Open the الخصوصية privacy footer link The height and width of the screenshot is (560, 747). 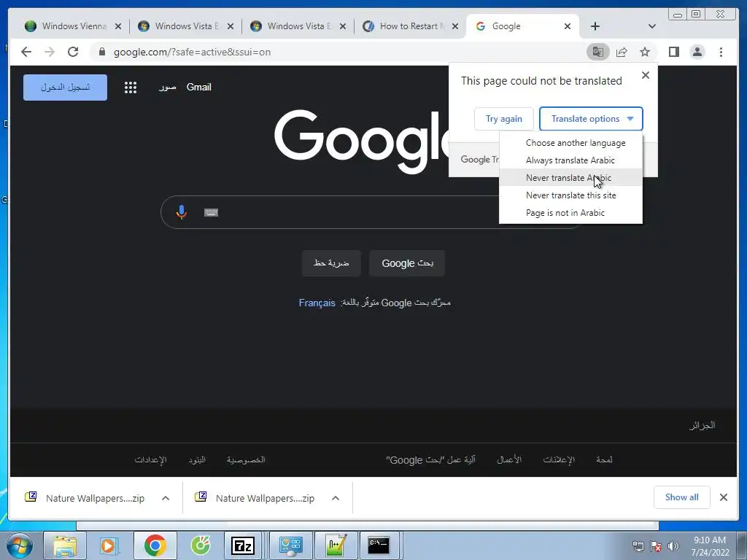tap(246, 459)
